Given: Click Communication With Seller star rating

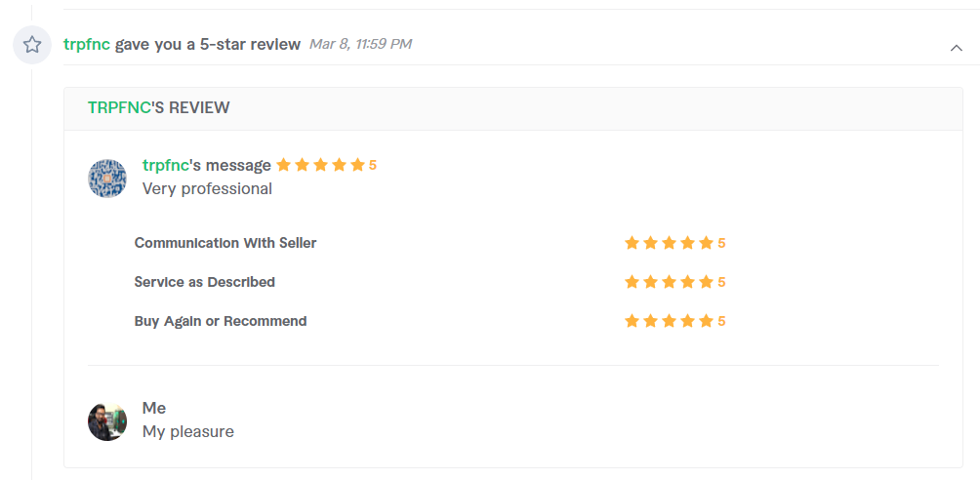Looking at the screenshot, I should click(669, 243).
